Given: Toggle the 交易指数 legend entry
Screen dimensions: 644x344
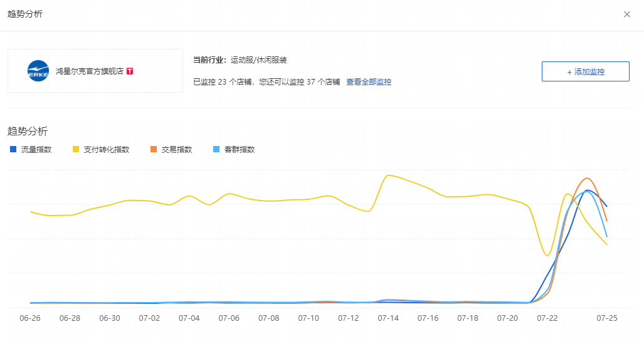Looking at the screenshot, I should click(x=171, y=150).
